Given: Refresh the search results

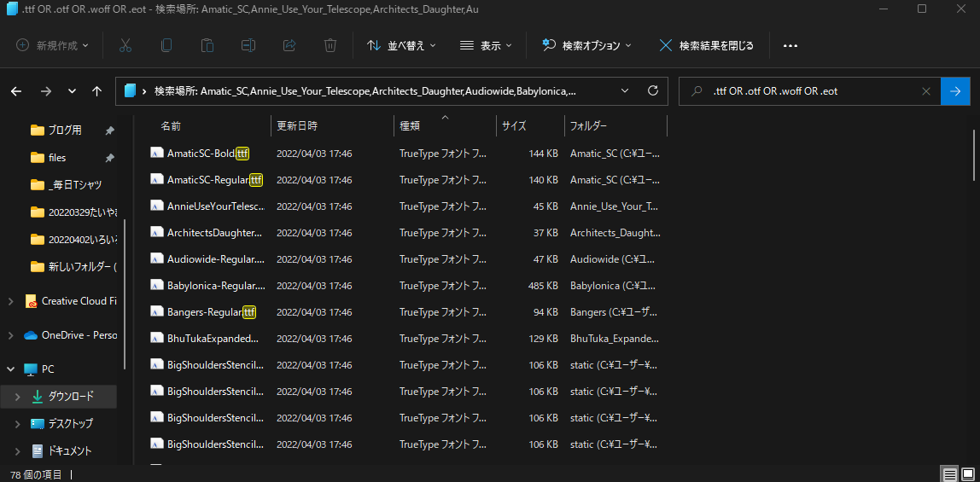Looking at the screenshot, I should [653, 90].
